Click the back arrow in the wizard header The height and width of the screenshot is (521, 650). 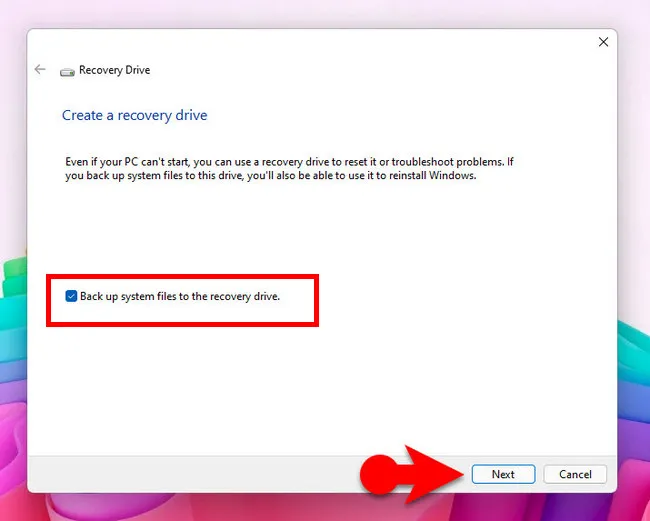[x=40, y=70]
